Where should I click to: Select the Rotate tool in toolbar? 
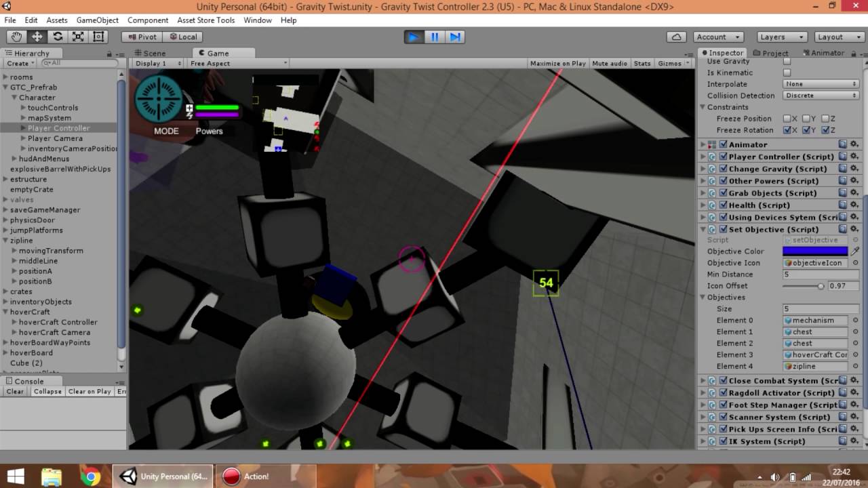click(58, 37)
